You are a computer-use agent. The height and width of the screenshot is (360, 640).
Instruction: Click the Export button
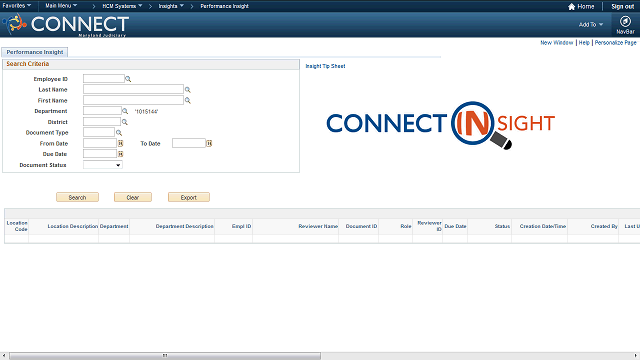[189, 197]
